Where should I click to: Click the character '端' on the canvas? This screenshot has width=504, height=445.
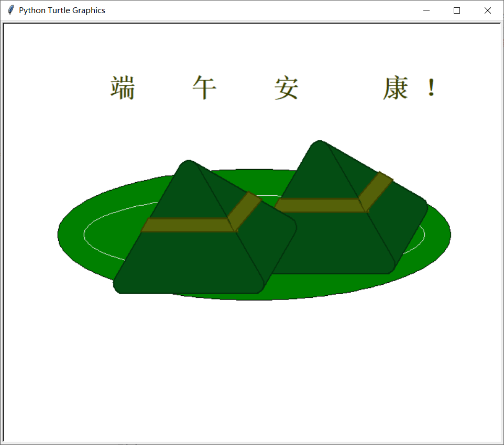point(123,87)
